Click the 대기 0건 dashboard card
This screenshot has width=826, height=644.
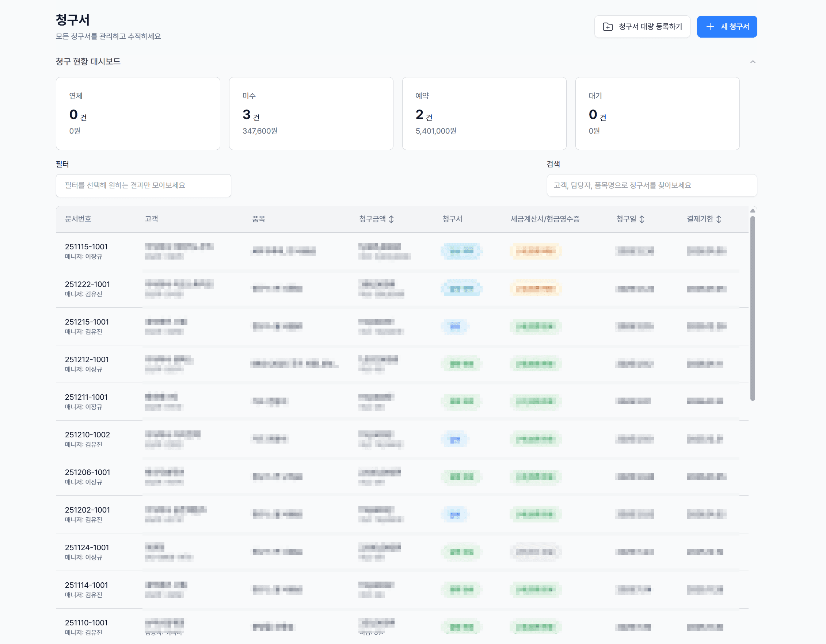click(x=657, y=114)
